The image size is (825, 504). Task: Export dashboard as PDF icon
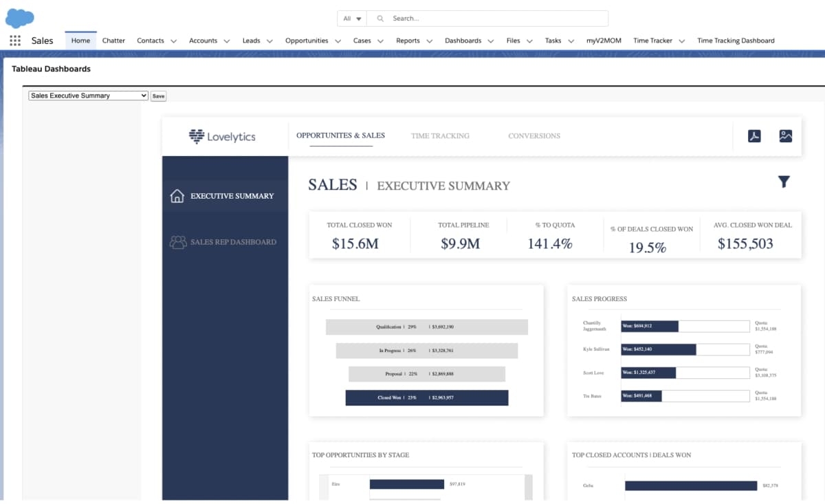point(754,136)
